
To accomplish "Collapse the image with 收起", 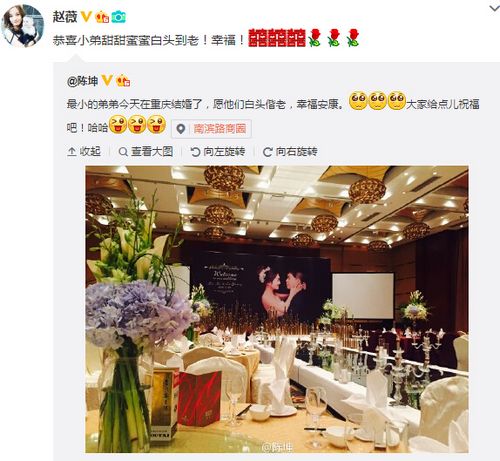I will click(84, 152).
